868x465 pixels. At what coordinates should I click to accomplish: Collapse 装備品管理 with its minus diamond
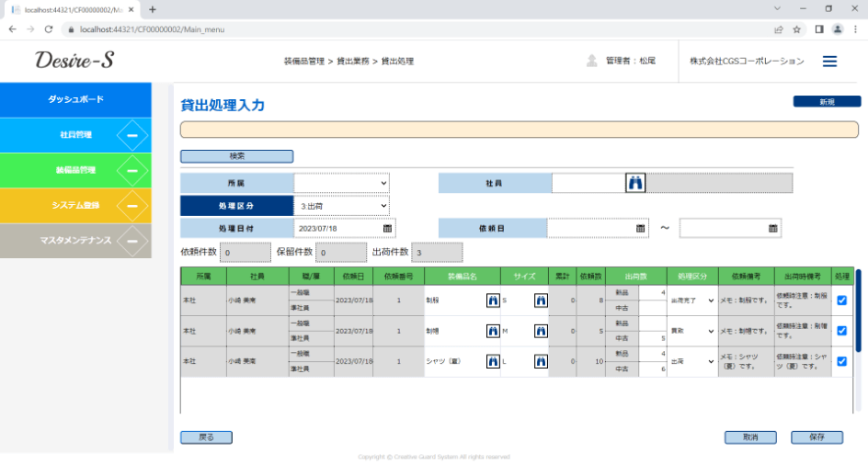132,171
